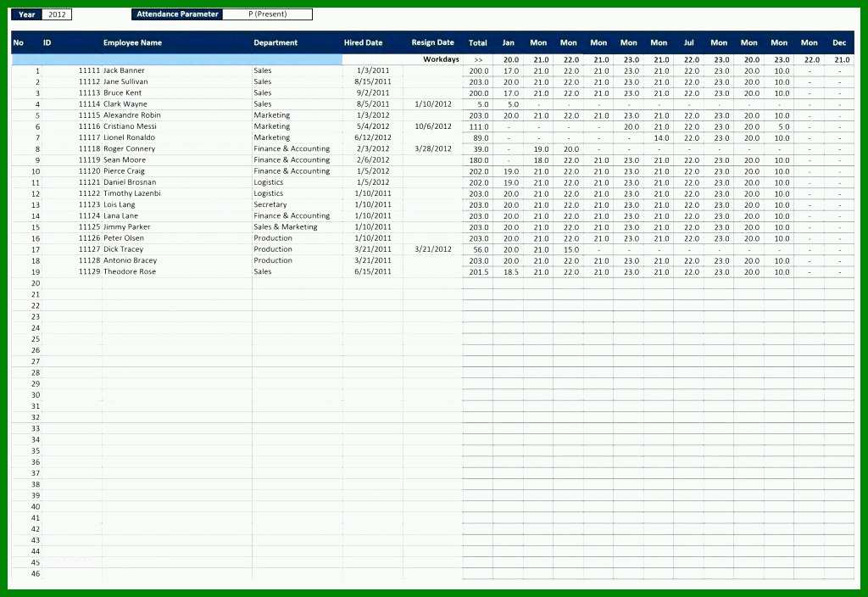Click the 14.0 value in Lionel Ronaldo's row
The width and height of the screenshot is (868, 597).
661,138
